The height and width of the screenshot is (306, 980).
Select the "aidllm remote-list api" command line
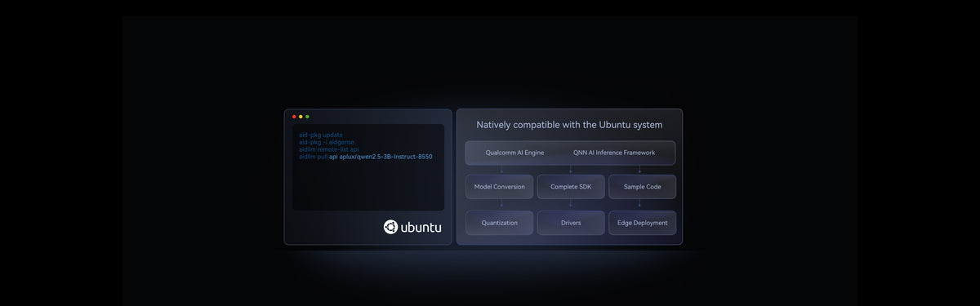(x=329, y=149)
